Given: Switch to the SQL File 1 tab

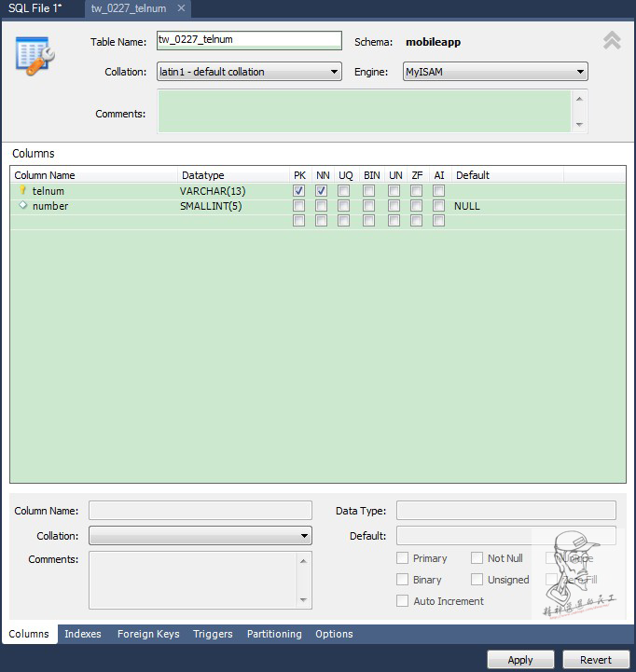Looking at the screenshot, I should [35, 8].
